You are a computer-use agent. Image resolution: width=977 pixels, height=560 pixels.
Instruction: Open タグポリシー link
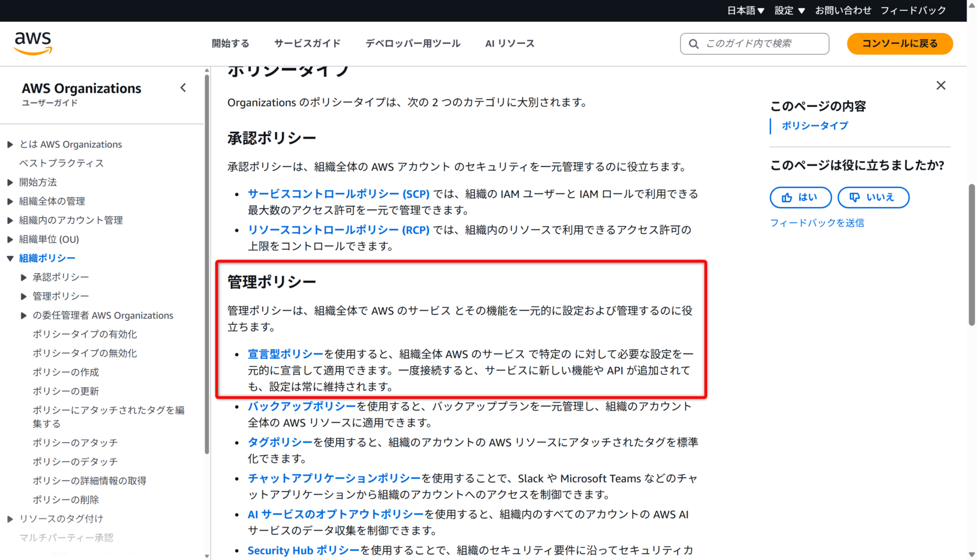[x=280, y=442]
